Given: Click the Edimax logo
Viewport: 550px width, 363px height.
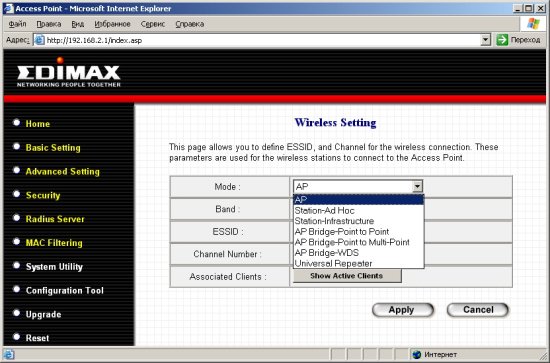Looking at the screenshot, I should 69,73.
